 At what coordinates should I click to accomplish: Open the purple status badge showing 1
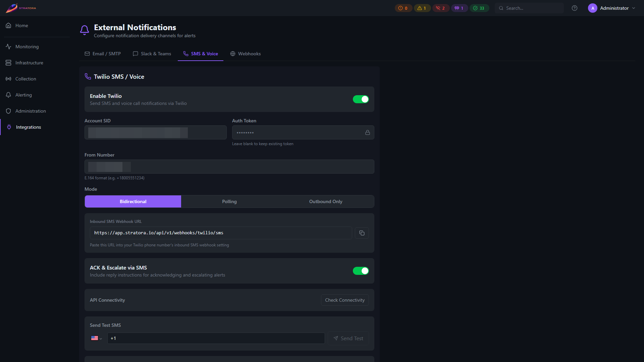point(459,8)
